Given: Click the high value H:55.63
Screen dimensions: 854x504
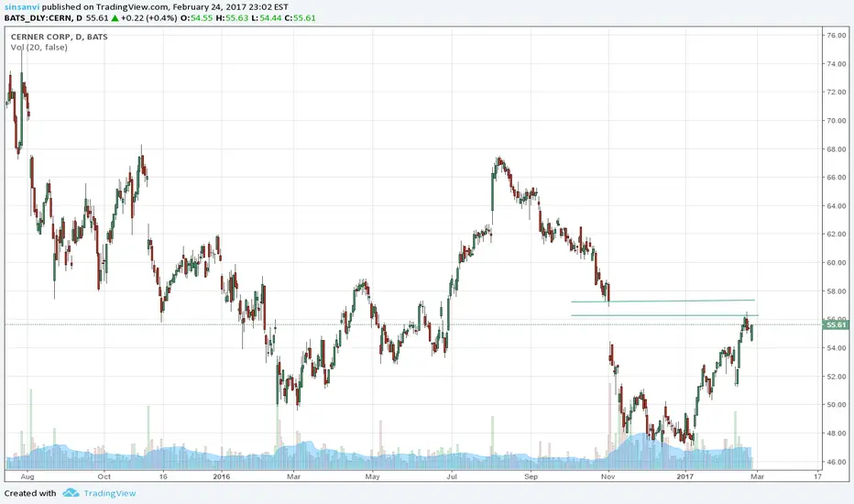Looking at the screenshot, I should pyautogui.click(x=232, y=18).
